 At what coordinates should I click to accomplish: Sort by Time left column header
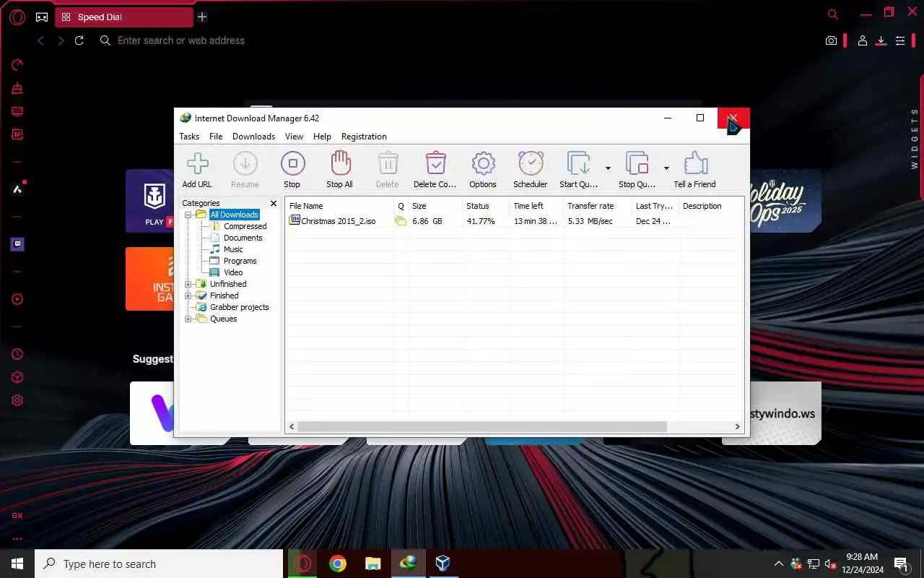pyautogui.click(x=536, y=206)
